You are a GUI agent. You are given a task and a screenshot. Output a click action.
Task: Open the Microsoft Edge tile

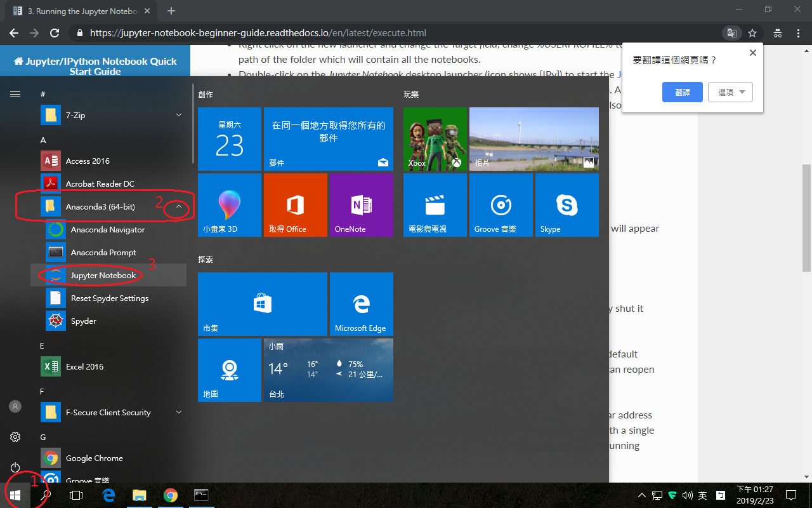tap(362, 304)
